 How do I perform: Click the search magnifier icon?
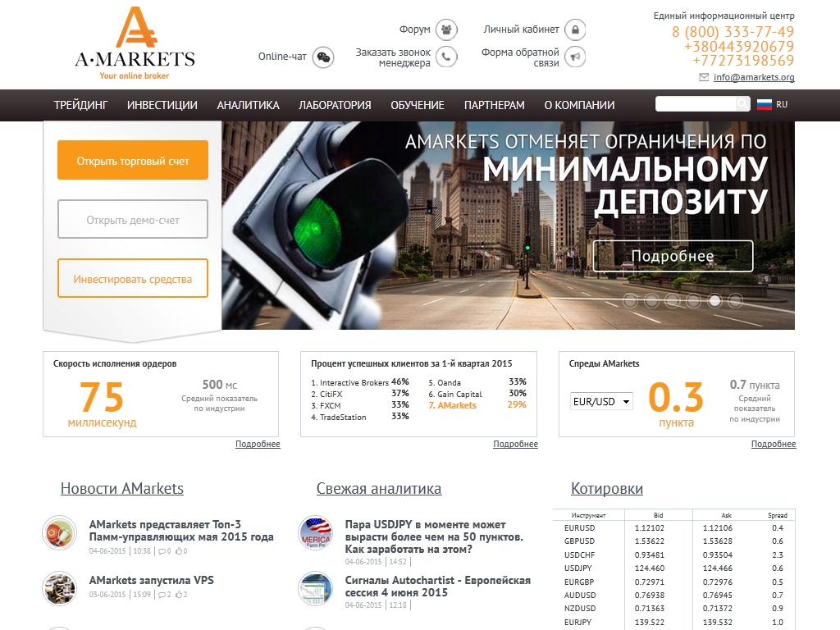(x=742, y=104)
